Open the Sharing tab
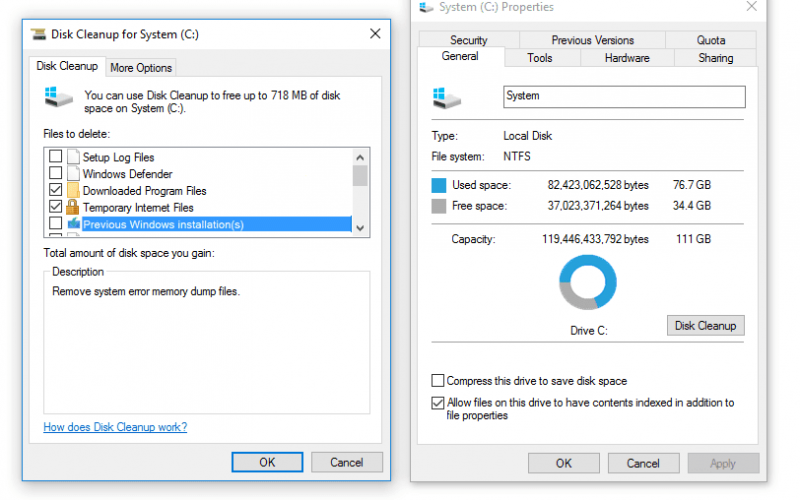The image size is (800, 500). coord(715,58)
